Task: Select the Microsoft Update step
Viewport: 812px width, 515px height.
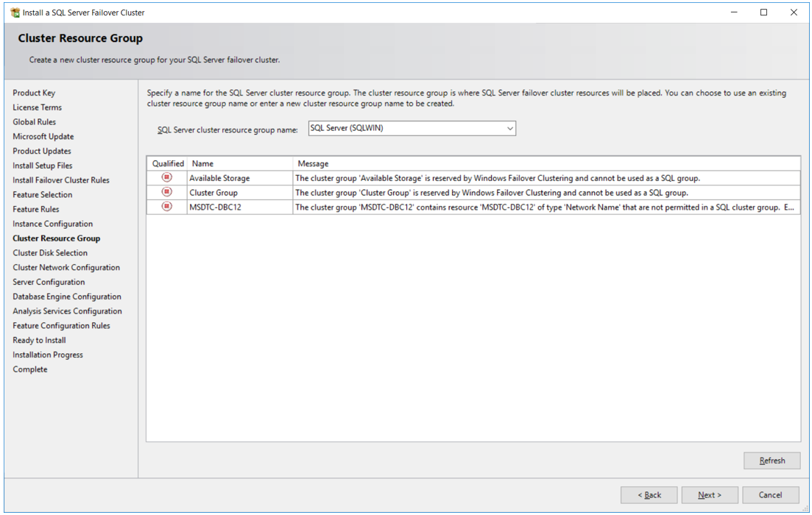Action: 43,136
